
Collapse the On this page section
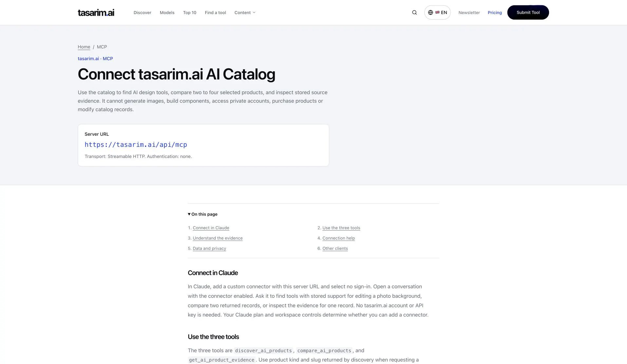click(203, 214)
